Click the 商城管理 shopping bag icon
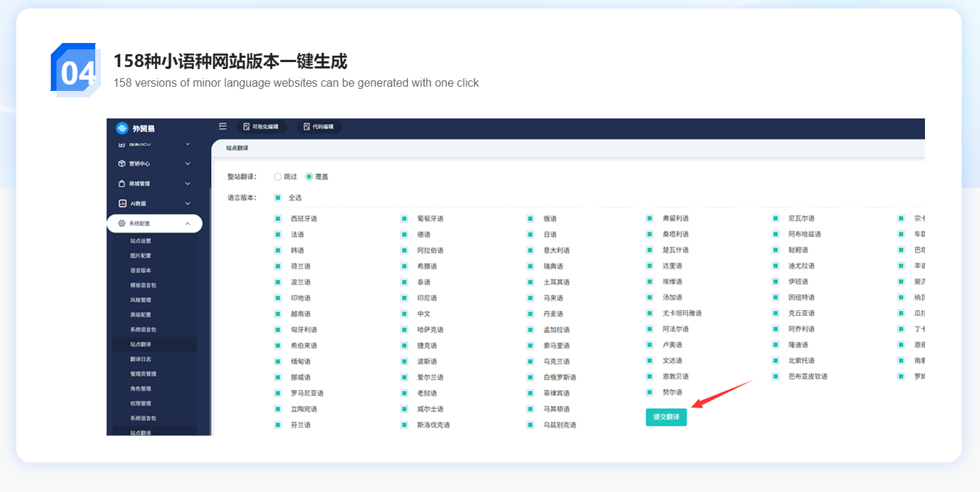Viewport: 980px width, 492px height. pos(122,184)
